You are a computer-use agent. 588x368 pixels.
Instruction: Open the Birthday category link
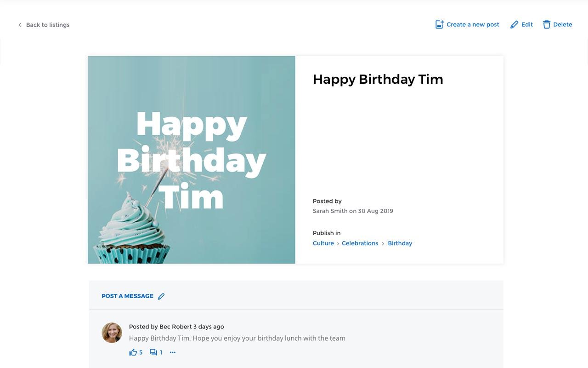pyautogui.click(x=400, y=243)
